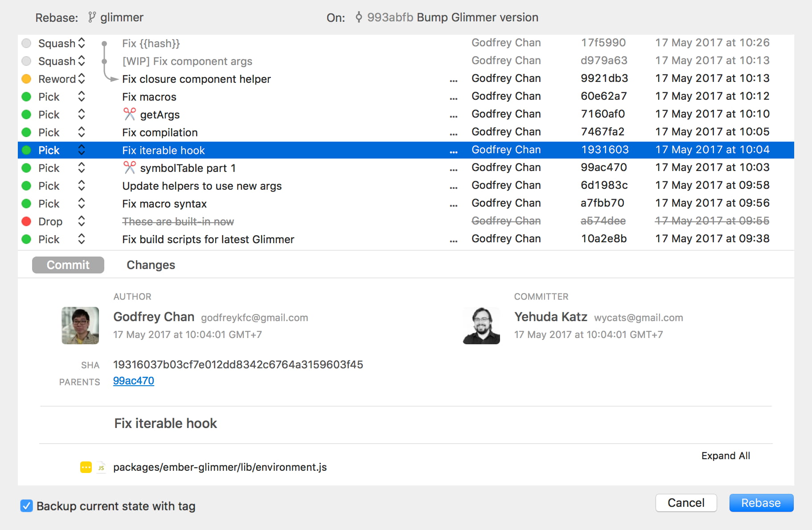Click the orange Reword status dot
Viewport: 812px width, 530px height.
[27, 79]
